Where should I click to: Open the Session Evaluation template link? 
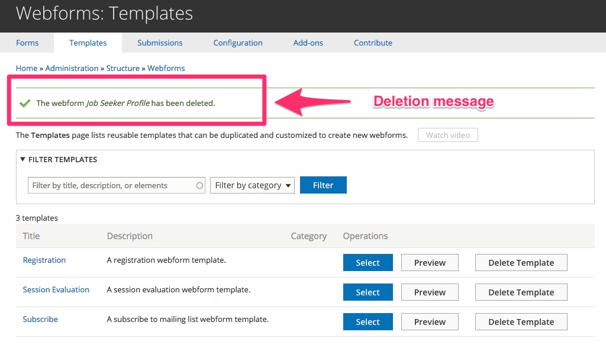[x=56, y=290]
